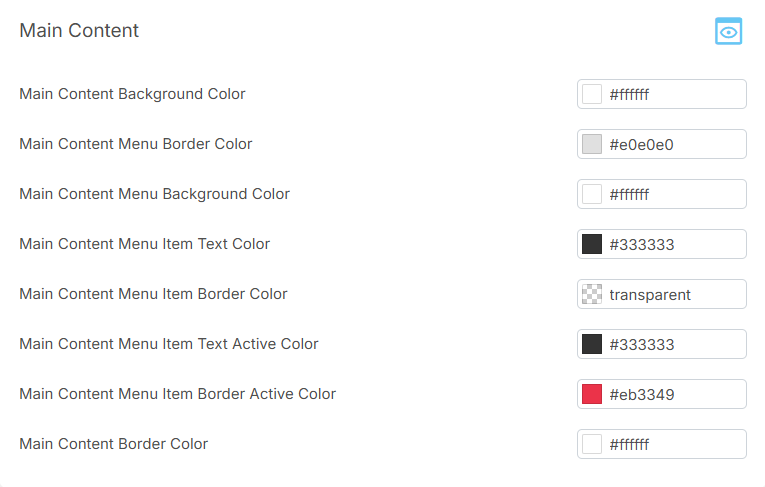Click the #e0e0e0 Menu Border Color field
The image size is (765, 487).
pyautogui.click(x=674, y=144)
